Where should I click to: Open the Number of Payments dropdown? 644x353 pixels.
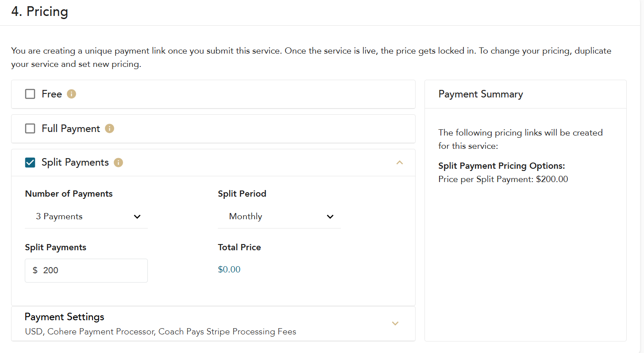pos(86,217)
